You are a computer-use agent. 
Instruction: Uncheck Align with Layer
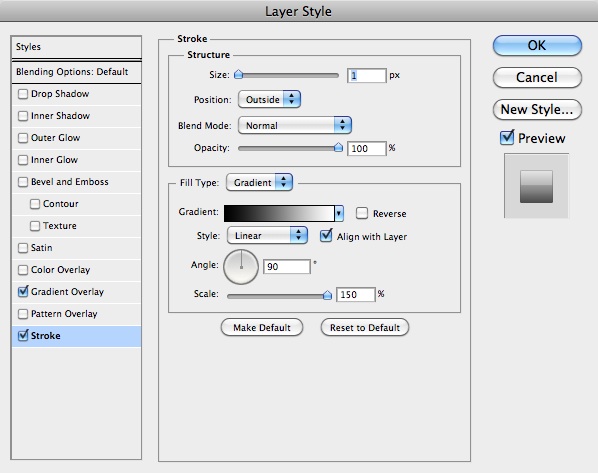326,236
